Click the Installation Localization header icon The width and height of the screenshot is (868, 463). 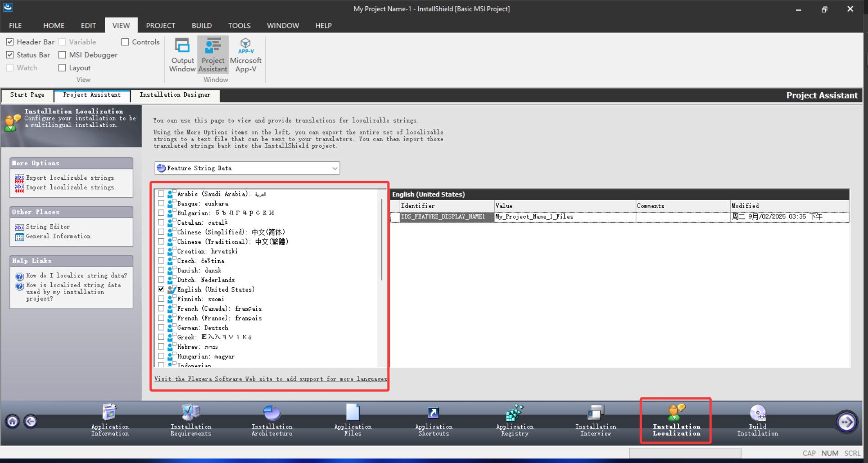12,122
